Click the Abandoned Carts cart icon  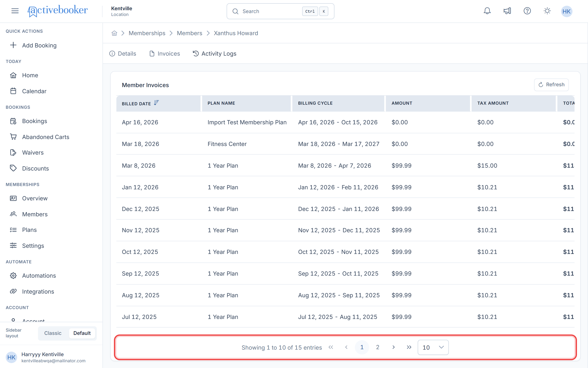click(x=13, y=137)
